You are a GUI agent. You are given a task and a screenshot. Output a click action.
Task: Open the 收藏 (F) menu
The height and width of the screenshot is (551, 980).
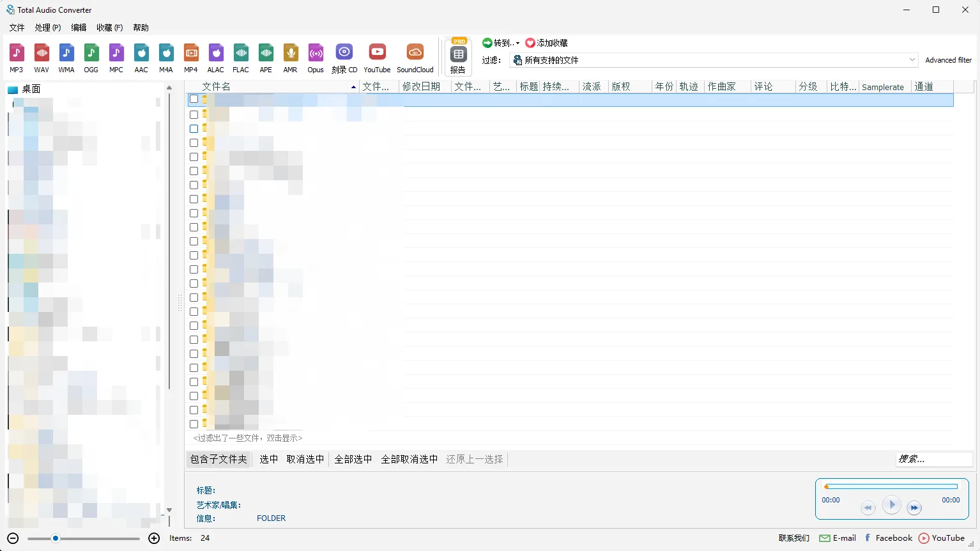(109, 27)
